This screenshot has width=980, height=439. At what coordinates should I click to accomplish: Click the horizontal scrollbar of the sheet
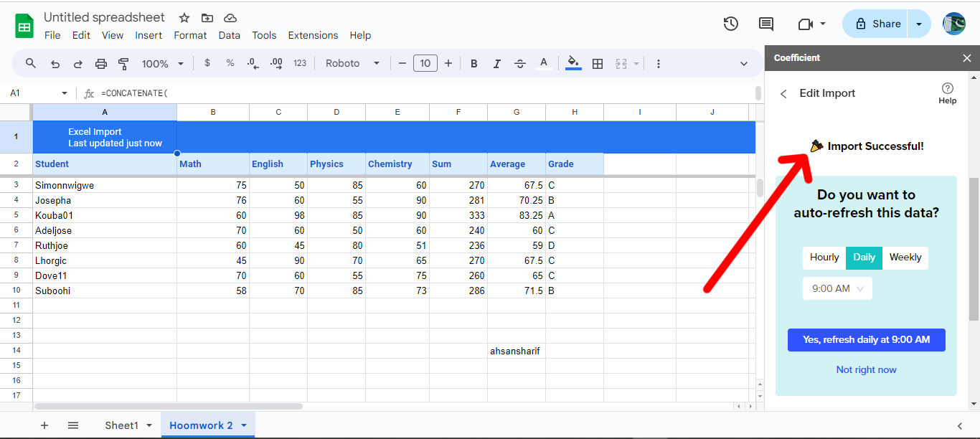(168, 406)
